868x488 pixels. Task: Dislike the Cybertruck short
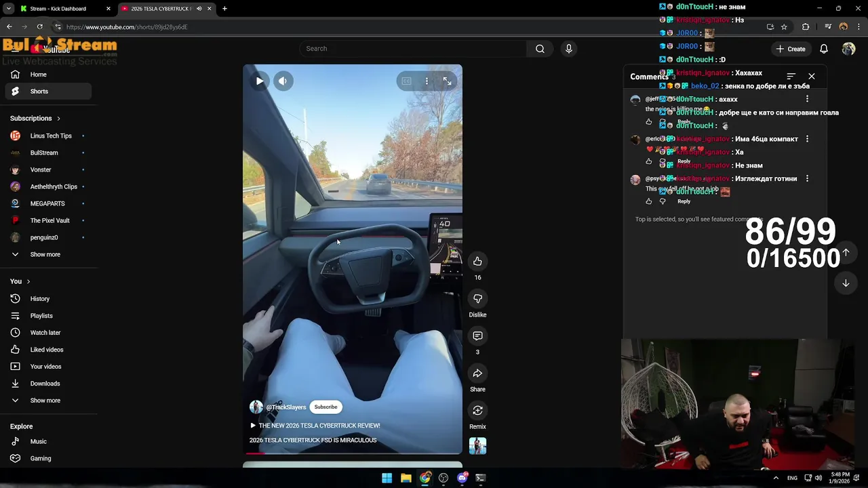tap(477, 299)
